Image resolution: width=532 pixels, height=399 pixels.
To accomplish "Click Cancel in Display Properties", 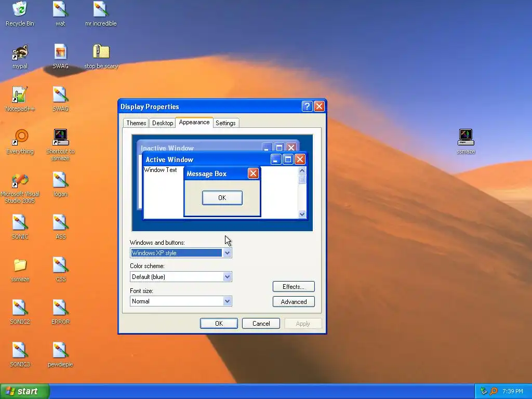I will (261, 323).
